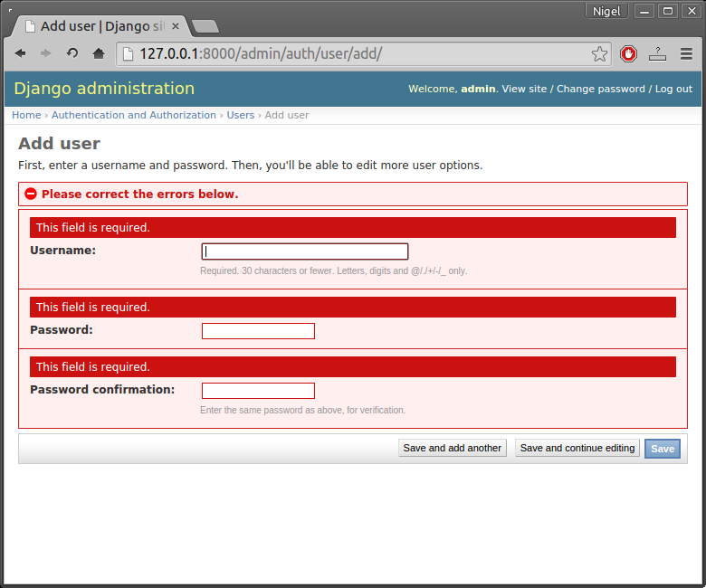Viewport: 706px width, 588px height.
Task: Go to the Users breadcrumb link
Action: 241,115
